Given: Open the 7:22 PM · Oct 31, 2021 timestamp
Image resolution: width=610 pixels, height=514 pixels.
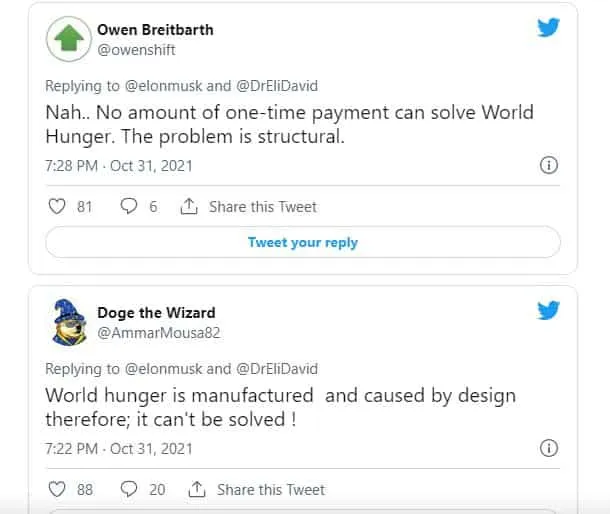Looking at the screenshot, I should coord(119,449).
